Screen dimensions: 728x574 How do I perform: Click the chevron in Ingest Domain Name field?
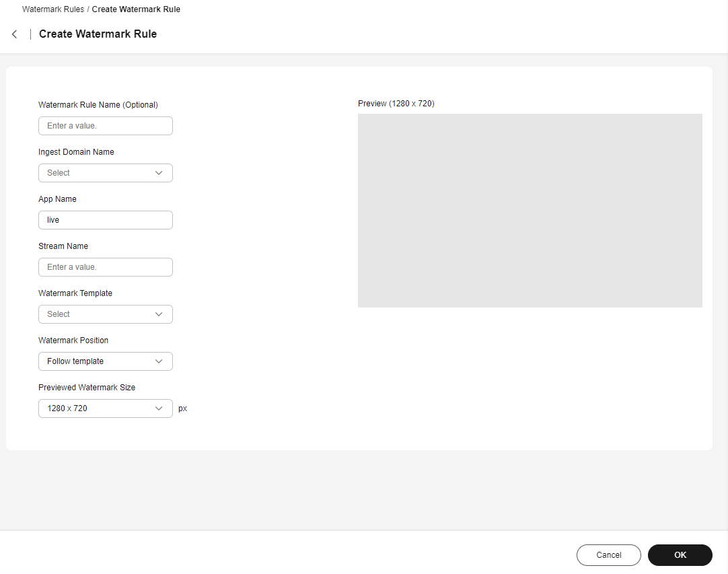159,173
